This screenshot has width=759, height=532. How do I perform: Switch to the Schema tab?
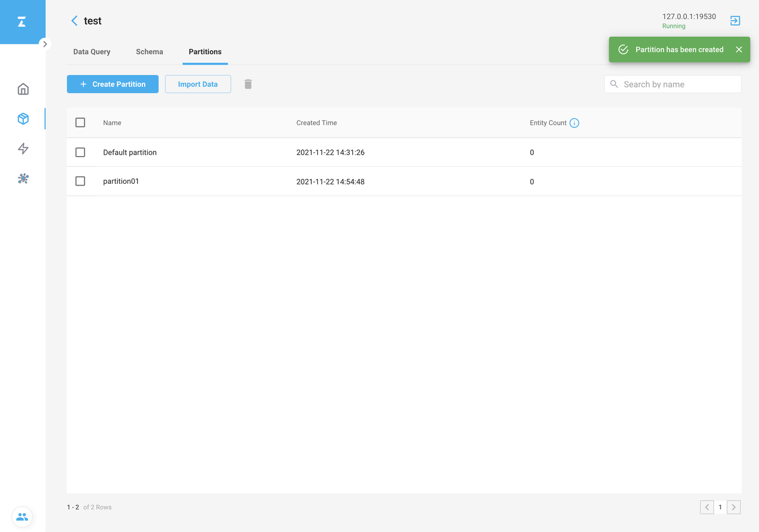click(149, 52)
